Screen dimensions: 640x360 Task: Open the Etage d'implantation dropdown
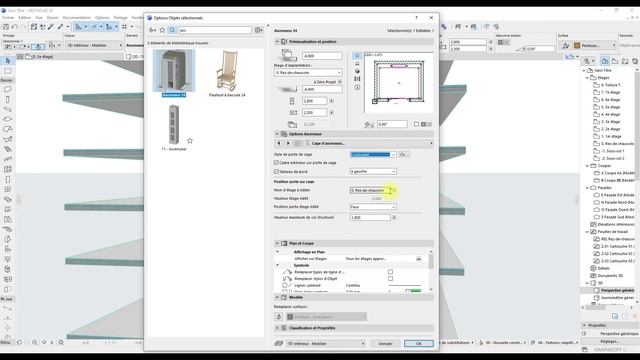click(308, 73)
